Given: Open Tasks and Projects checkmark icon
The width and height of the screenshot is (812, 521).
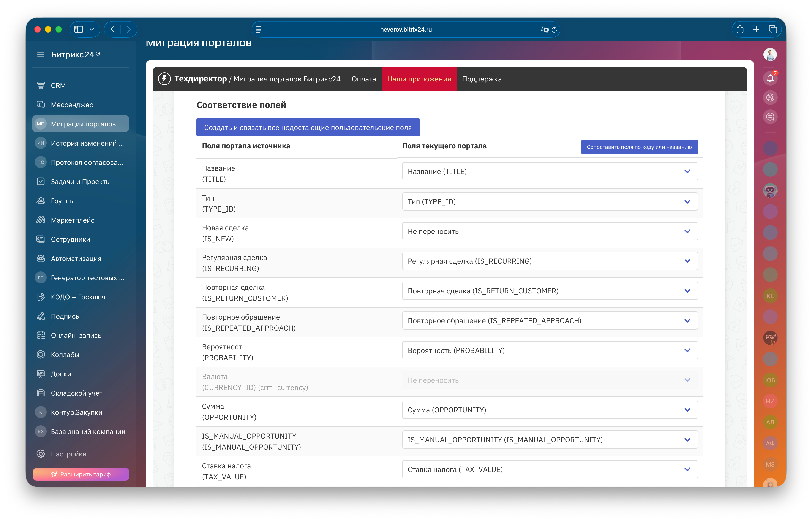Looking at the screenshot, I should [41, 182].
